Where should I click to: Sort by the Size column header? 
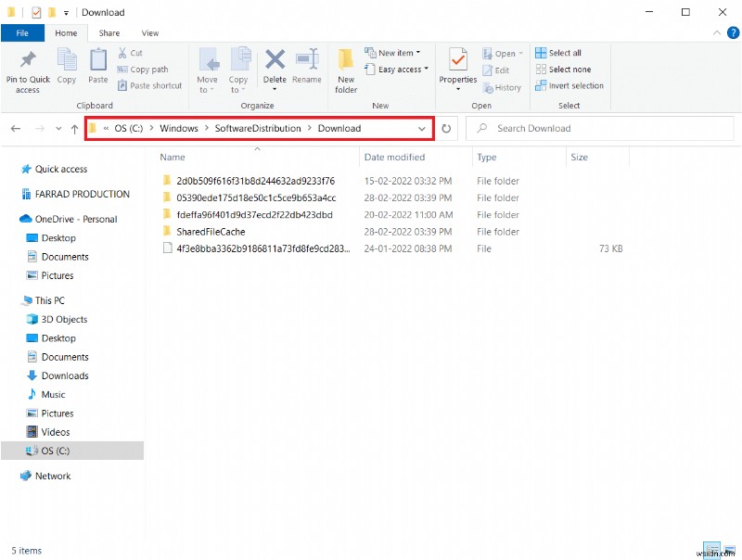point(597,157)
